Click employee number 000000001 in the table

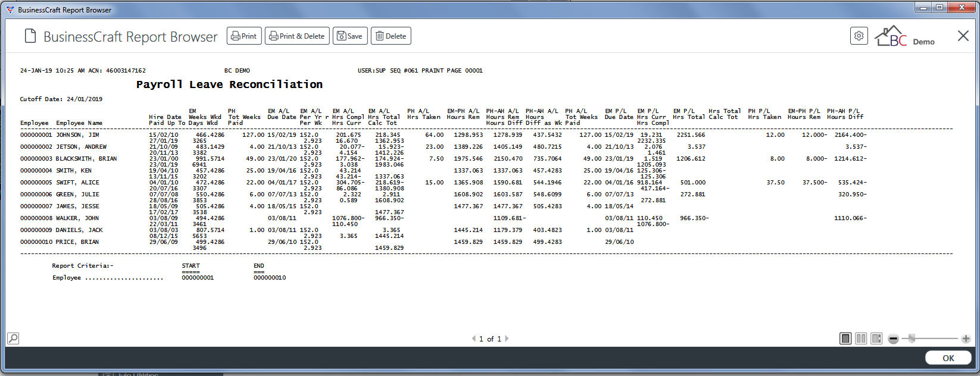(36, 135)
